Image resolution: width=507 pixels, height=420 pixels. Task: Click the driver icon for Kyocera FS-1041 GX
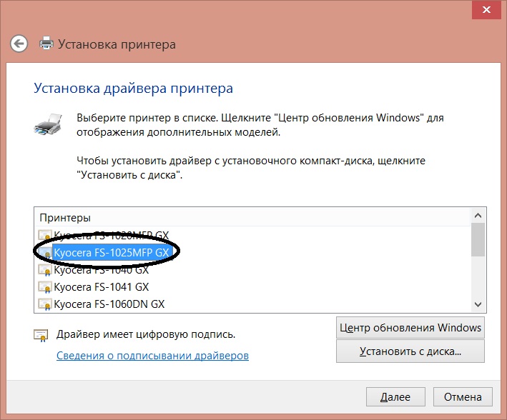click(x=45, y=287)
